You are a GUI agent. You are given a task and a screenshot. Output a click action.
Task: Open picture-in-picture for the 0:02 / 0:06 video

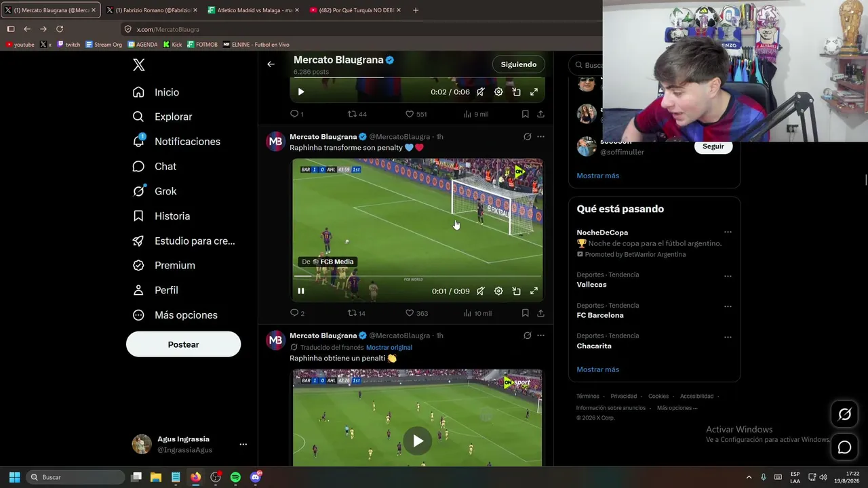point(516,92)
